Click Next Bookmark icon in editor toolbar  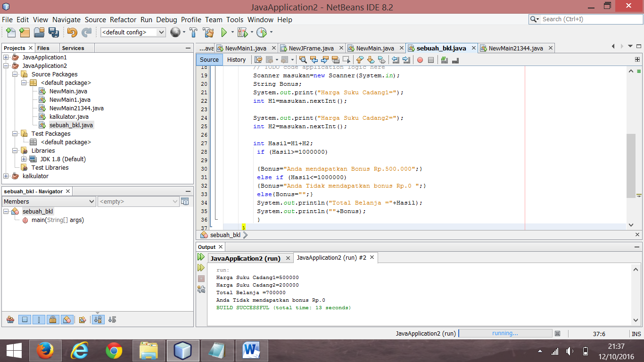click(371, 60)
